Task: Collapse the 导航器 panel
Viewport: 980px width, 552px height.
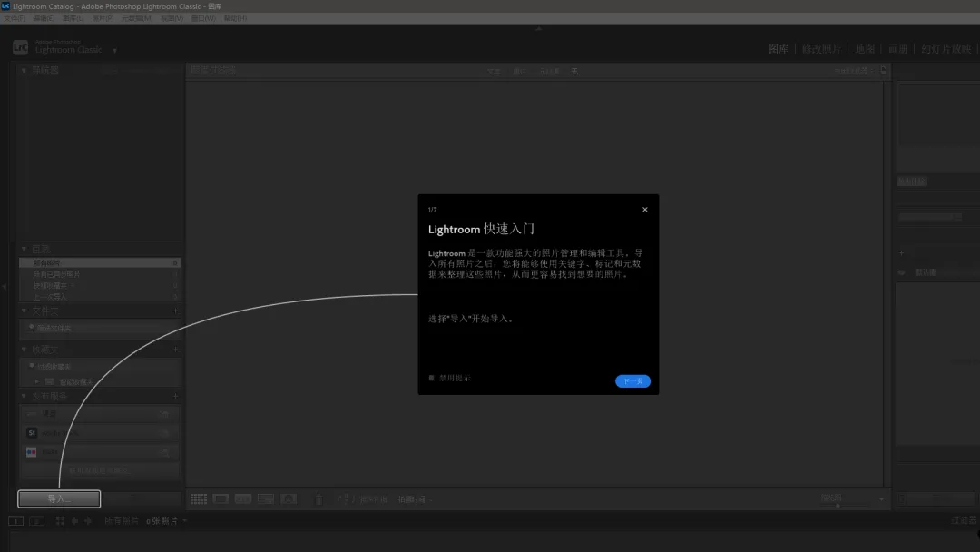Action: (x=24, y=71)
